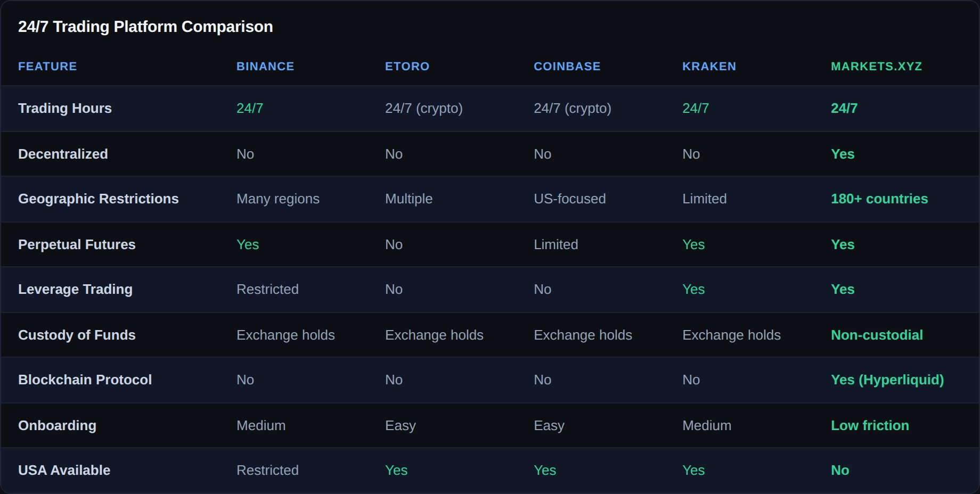Click eToro 'No' in Perpetual Futures row
This screenshot has height=494, width=980.
coord(394,244)
